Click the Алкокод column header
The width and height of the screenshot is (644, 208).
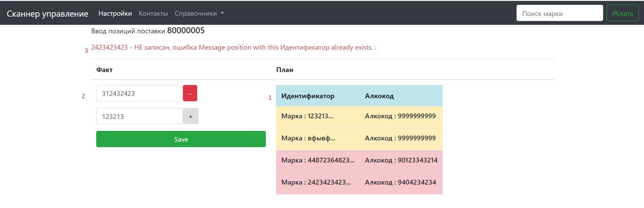(x=379, y=96)
